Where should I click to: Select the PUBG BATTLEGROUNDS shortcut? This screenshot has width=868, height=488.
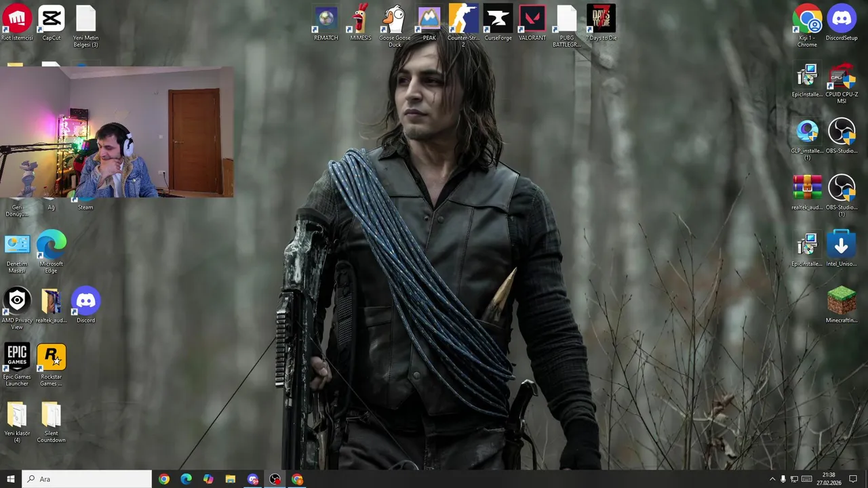pyautogui.click(x=566, y=26)
